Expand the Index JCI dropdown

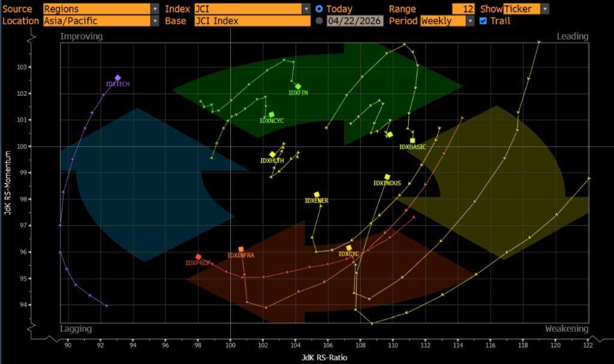coord(306,9)
